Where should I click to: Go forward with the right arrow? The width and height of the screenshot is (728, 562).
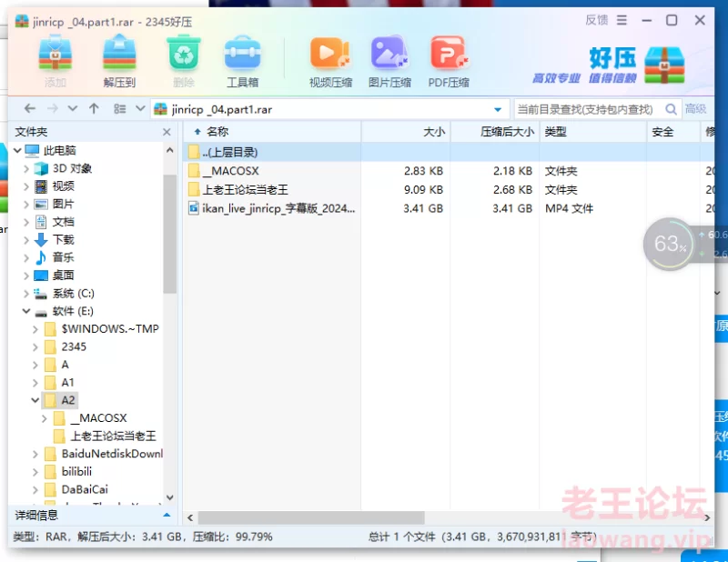(53, 108)
